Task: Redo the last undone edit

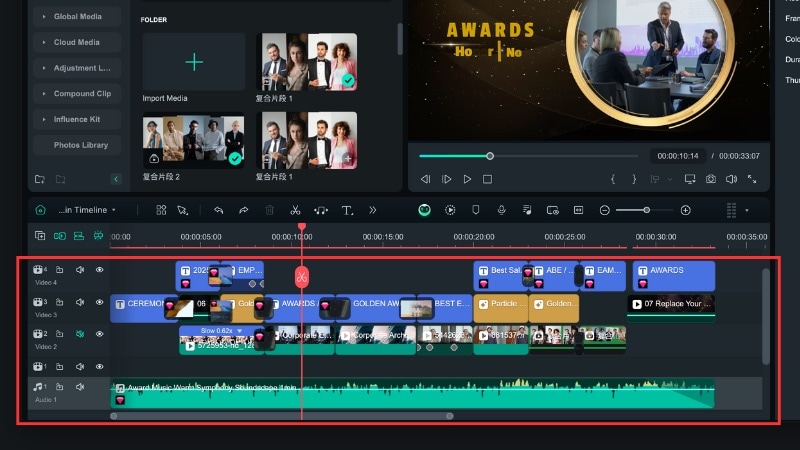Action: (x=243, y=210)
